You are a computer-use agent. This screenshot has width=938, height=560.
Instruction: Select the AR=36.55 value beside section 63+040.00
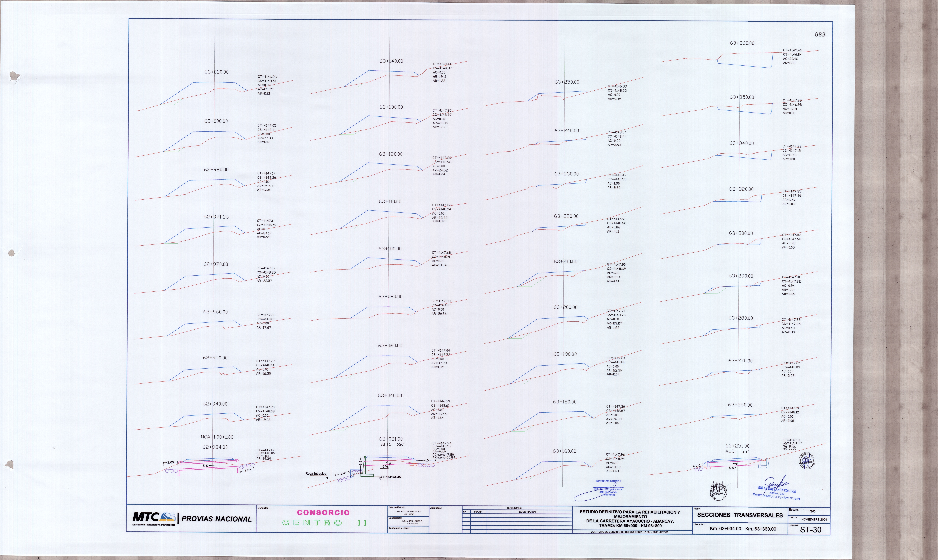(439, 414)
